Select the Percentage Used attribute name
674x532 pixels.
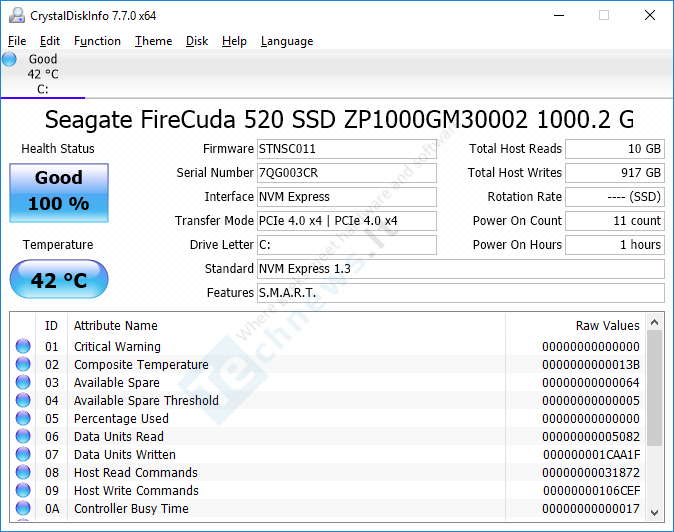[x=121, y=419]
